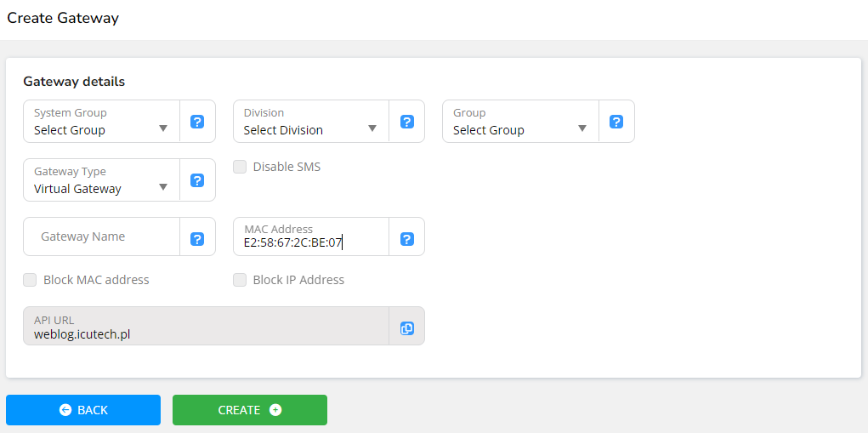Viewport: 868px width, 433px height.
Task: Focus the Gateway Name input field
Action: point(101,236)
